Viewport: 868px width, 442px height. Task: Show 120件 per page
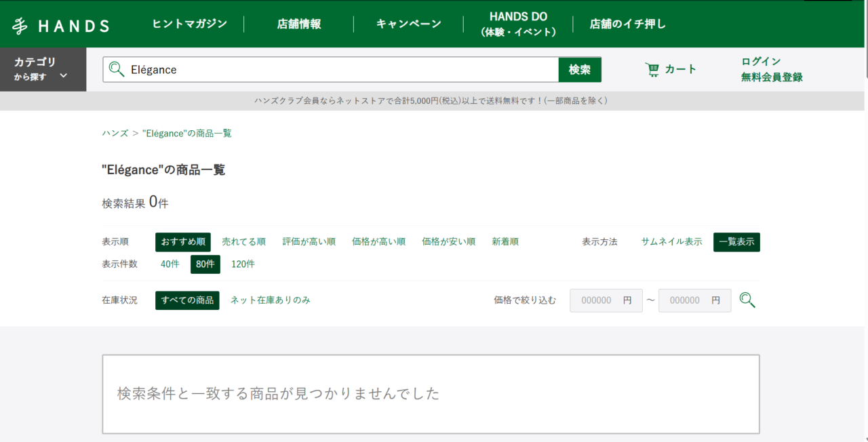click(x=243, y=264)
